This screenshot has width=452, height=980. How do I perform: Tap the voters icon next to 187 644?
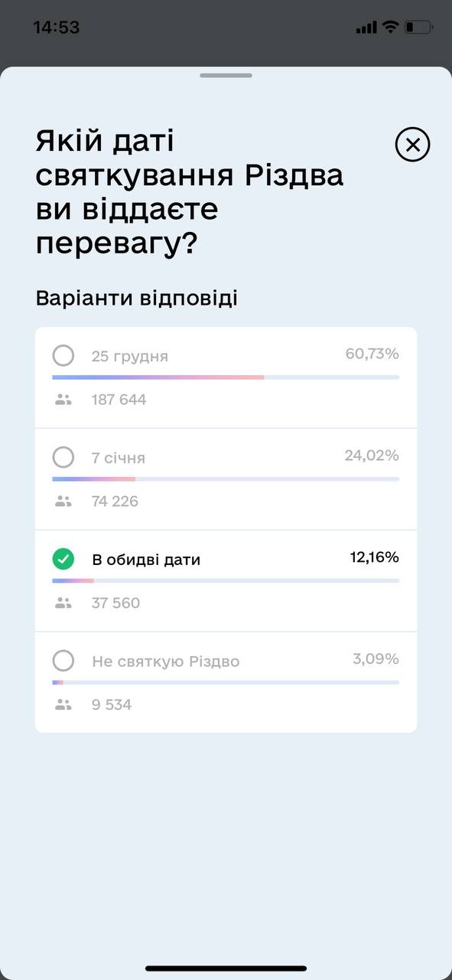pyautogui.click(x=63, y=400)
